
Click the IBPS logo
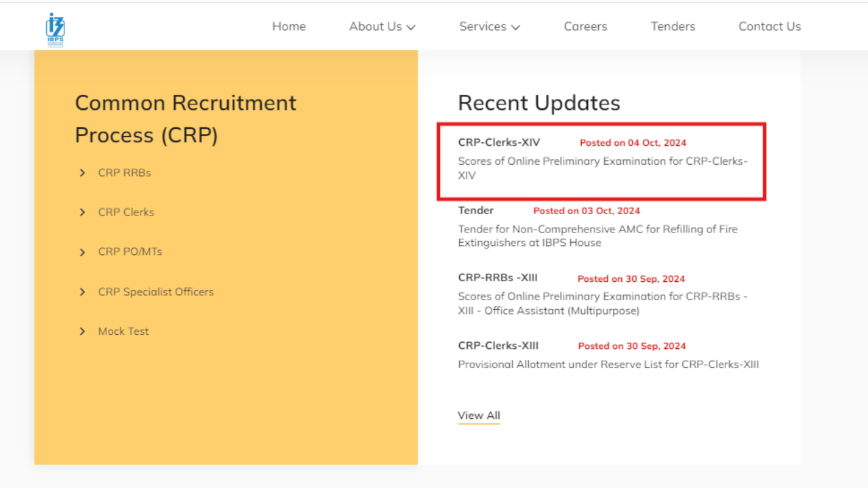coord(54,27)
